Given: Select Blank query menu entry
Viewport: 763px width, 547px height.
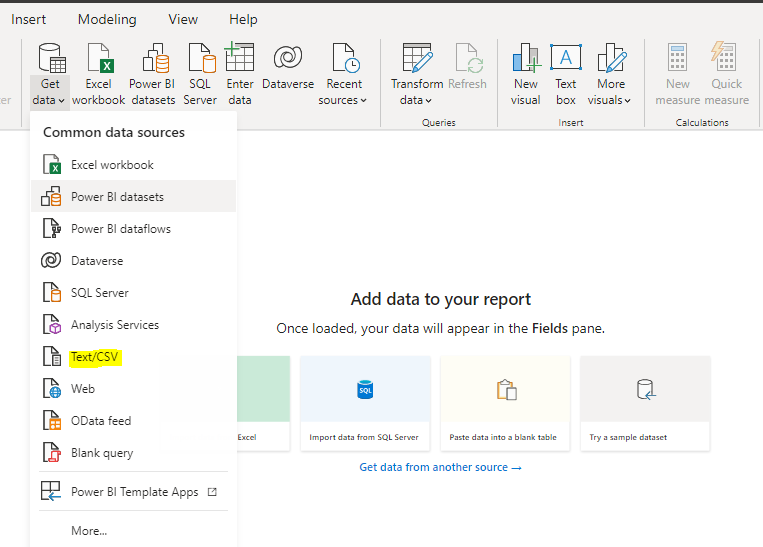Looking at the screenshot, I should (133, 453).
